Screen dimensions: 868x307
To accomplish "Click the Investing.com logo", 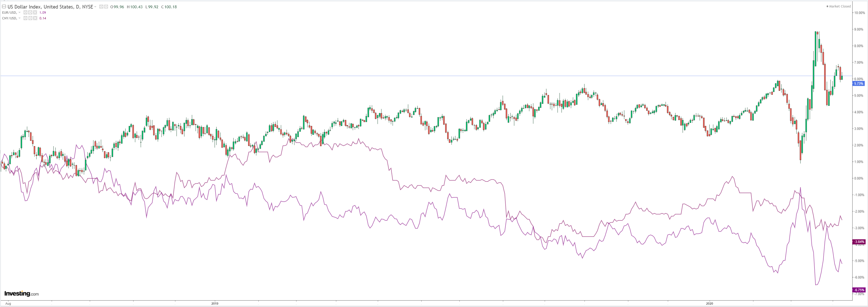I will pos(21,294).
